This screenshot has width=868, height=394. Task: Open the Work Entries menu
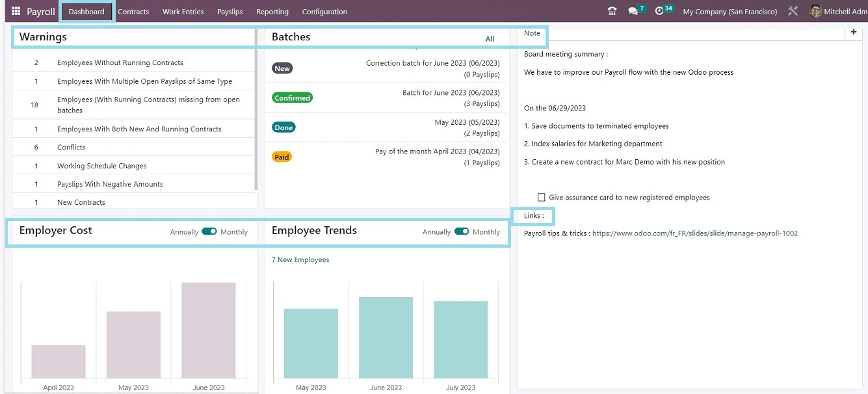(x=183, y=12)
